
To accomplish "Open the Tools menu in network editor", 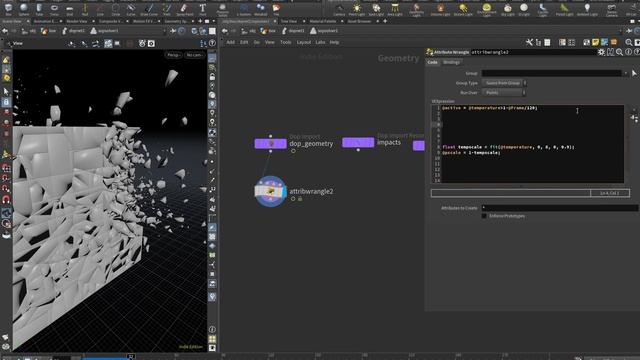I will click(286, 42).
